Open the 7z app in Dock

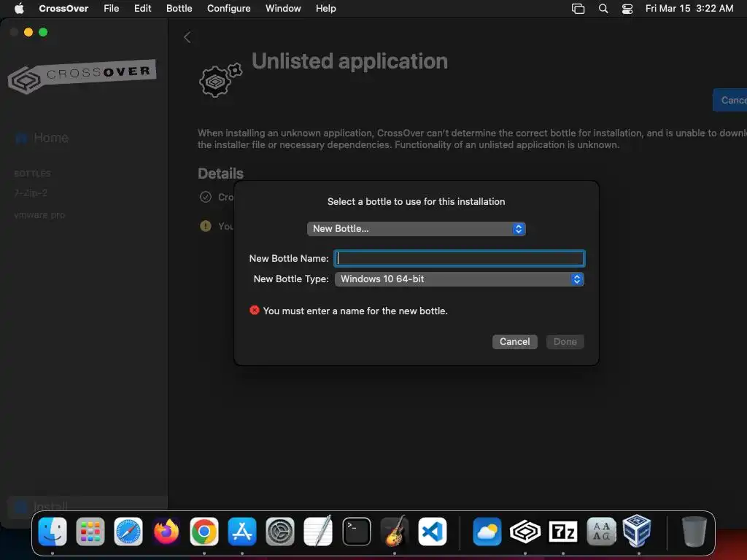coord(563,532)
